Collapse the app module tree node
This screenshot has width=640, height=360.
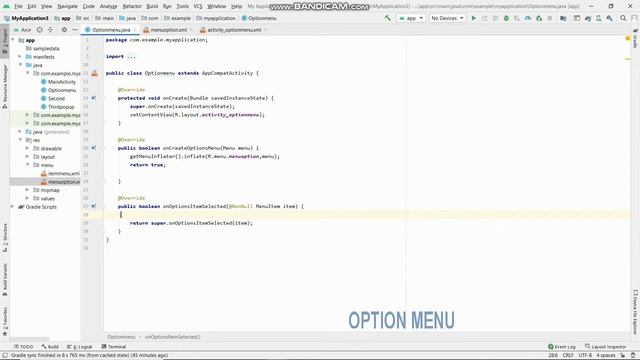13,40
